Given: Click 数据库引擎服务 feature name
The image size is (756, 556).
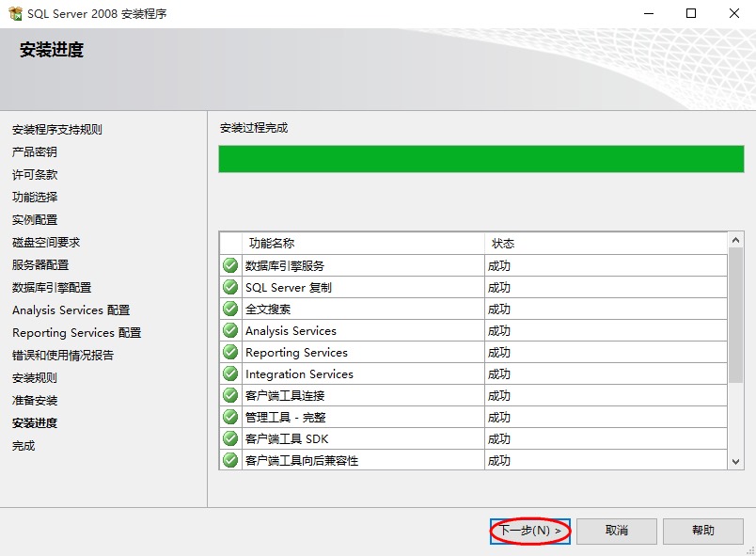Looking at the screenshot, I should 285,265.
